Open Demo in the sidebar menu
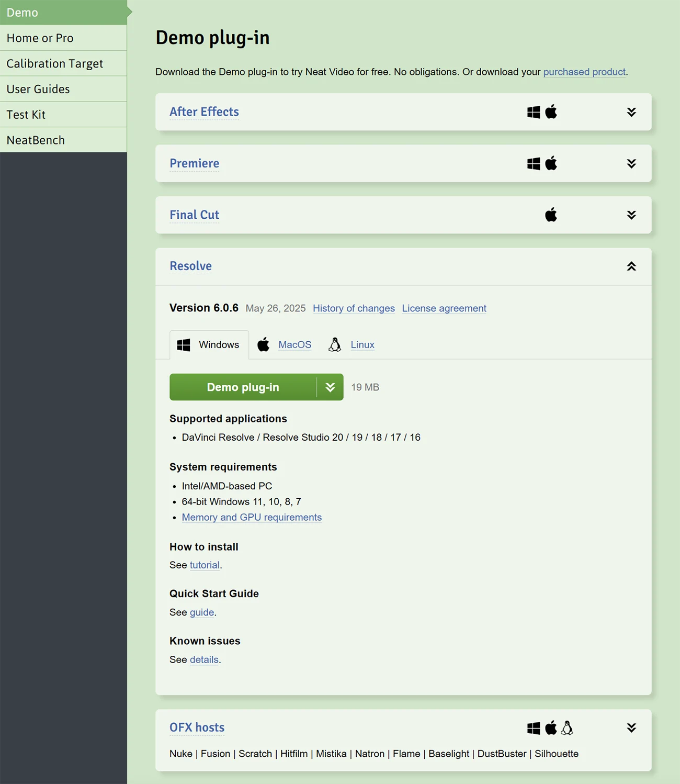This screenshot has height=784, width=680. tap(63, 13)
